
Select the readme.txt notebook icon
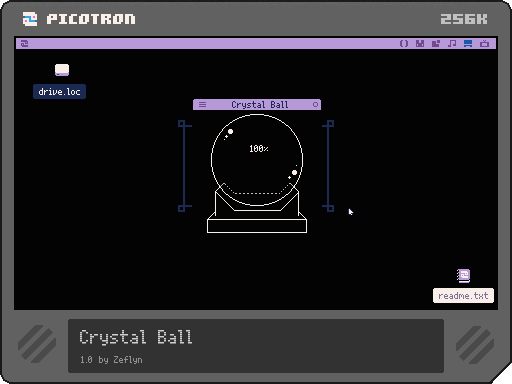463,276
